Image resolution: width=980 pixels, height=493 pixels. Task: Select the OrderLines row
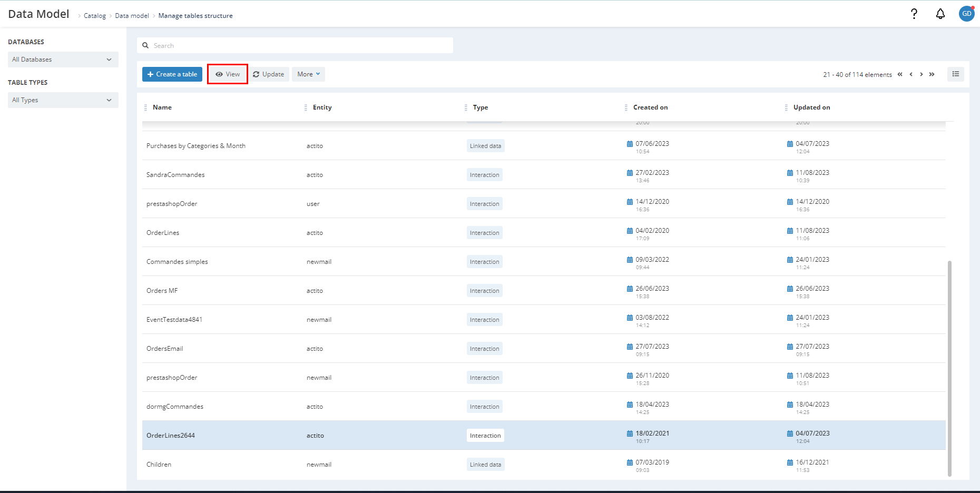pos(544,233)
